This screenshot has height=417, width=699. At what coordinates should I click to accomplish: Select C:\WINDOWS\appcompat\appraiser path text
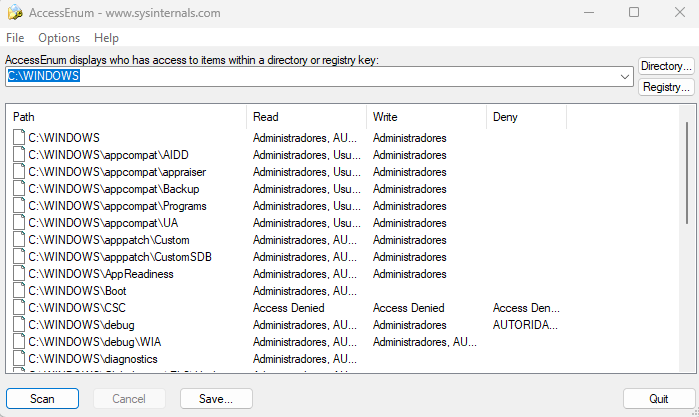[117, 172]
